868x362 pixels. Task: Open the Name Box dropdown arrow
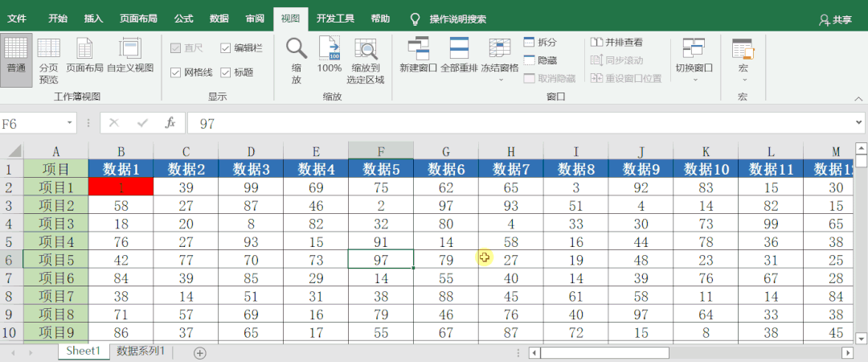pos(70,123)
